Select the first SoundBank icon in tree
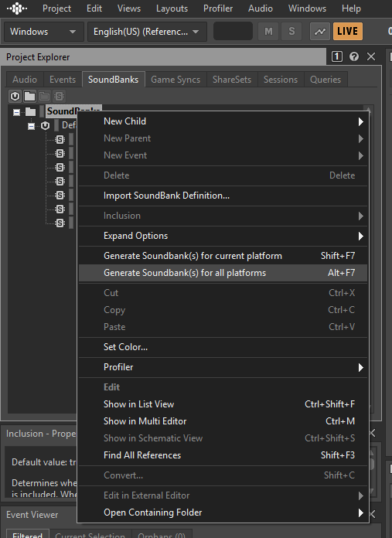The image size is (392, 538). tap(60, 140)
